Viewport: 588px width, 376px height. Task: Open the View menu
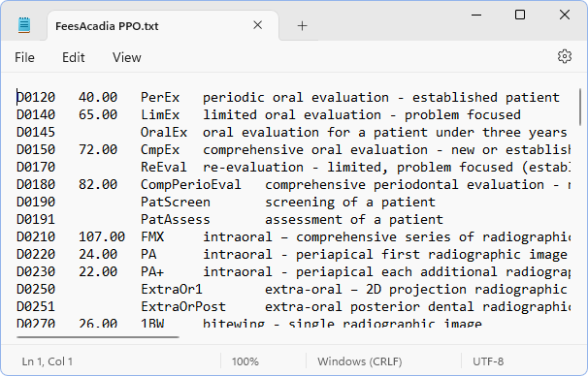(x=127, y=58)
